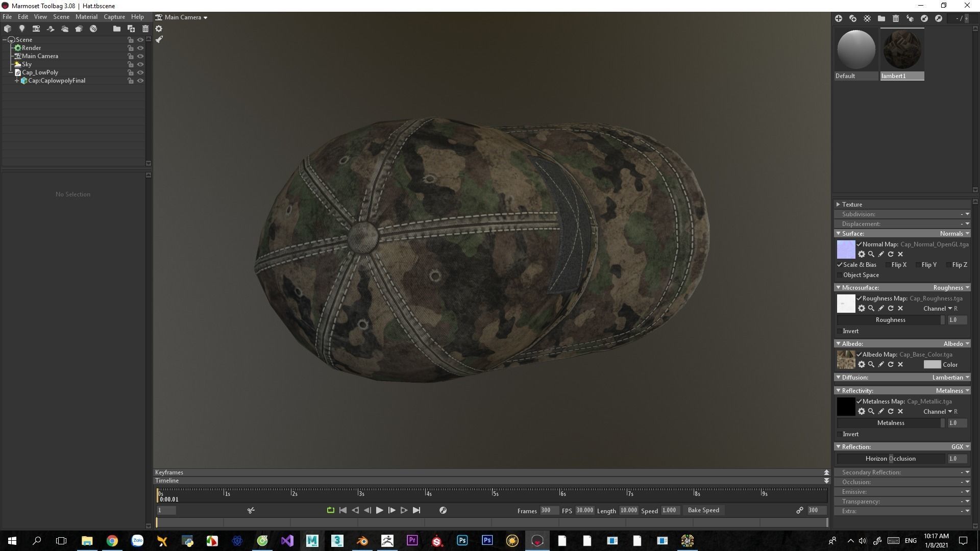This screenshot has height=551, width=980.
Task: Reload the Roughness Map texture
Action: pos(891,309)
